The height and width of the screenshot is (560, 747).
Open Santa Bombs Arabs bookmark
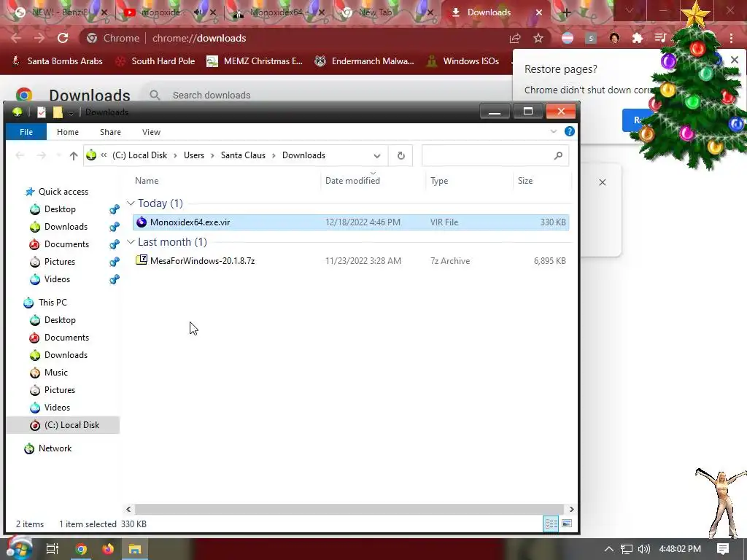pos(57,61)
